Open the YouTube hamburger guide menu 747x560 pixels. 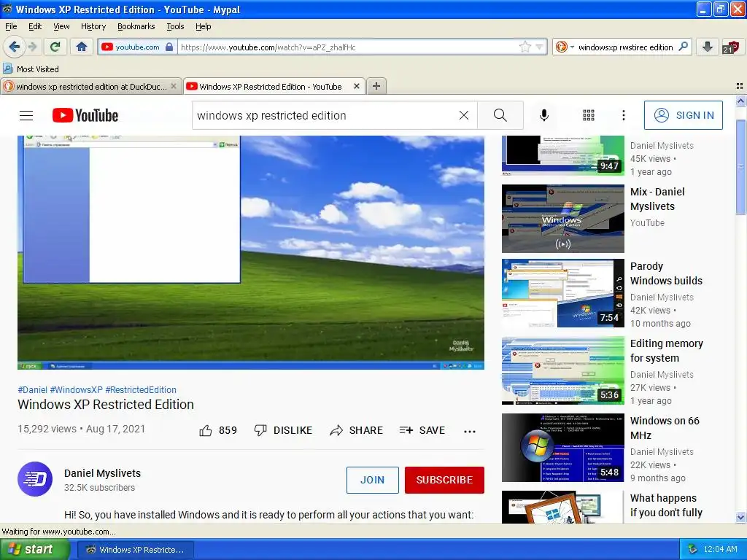(x=26, y=115)
